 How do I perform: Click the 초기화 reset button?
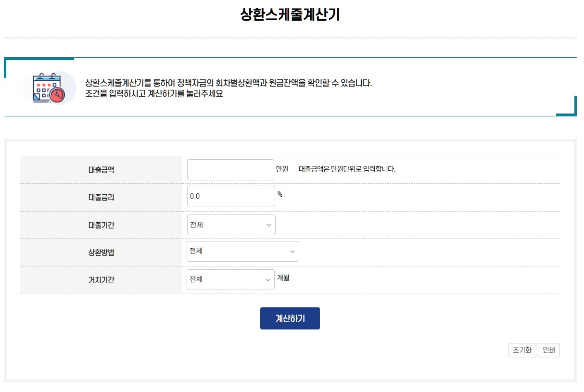[522, 350]
